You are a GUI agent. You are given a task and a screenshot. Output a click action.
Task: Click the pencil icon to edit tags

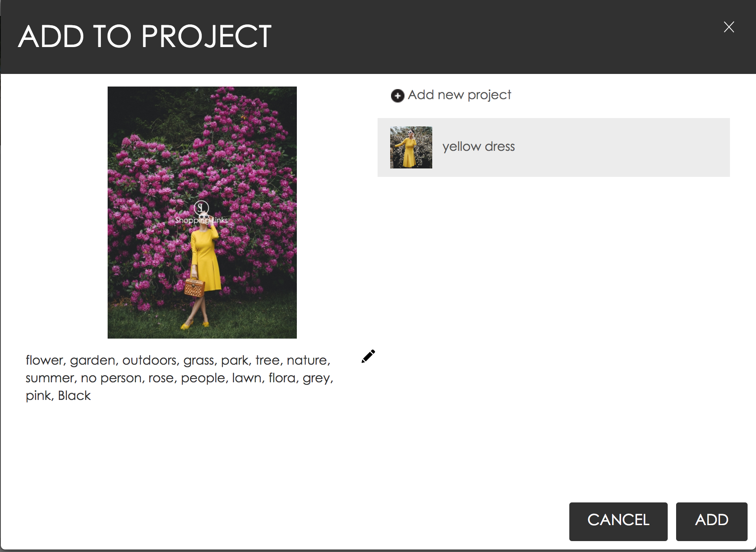(368, 356)
